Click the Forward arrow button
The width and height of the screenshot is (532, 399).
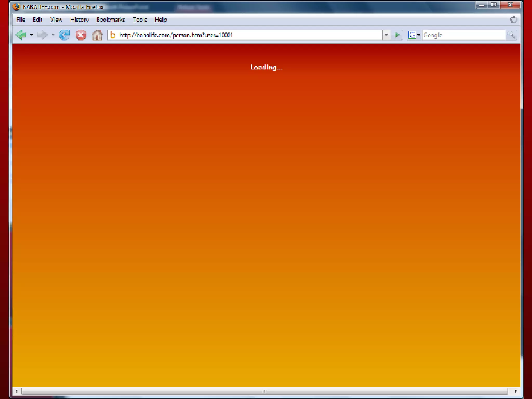[x=43, y=35]
